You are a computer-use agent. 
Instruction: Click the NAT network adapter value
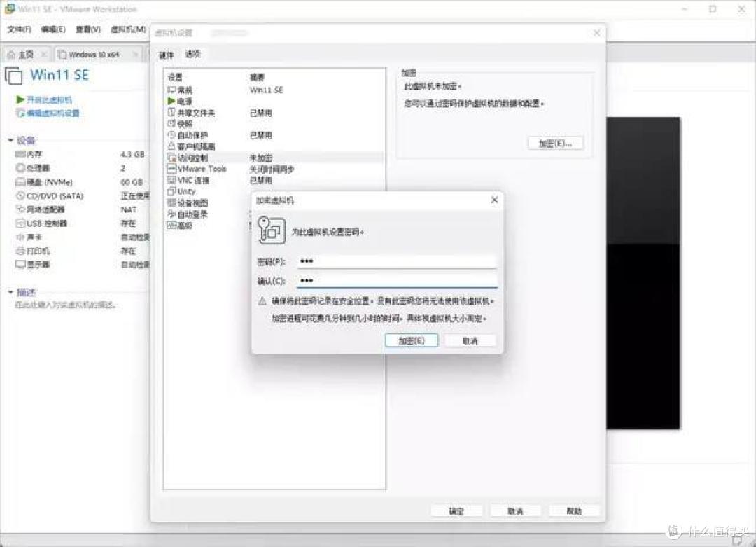coord(128,209)
